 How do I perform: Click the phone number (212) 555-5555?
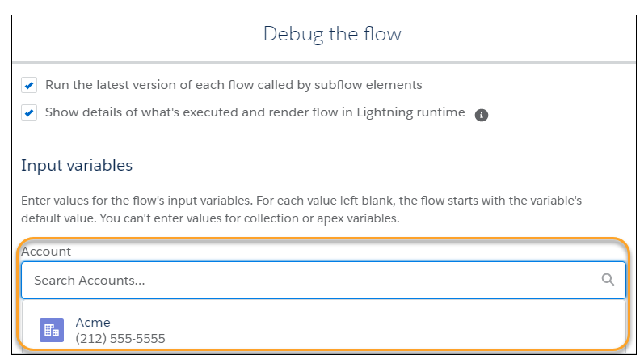(x=120, y=338)
